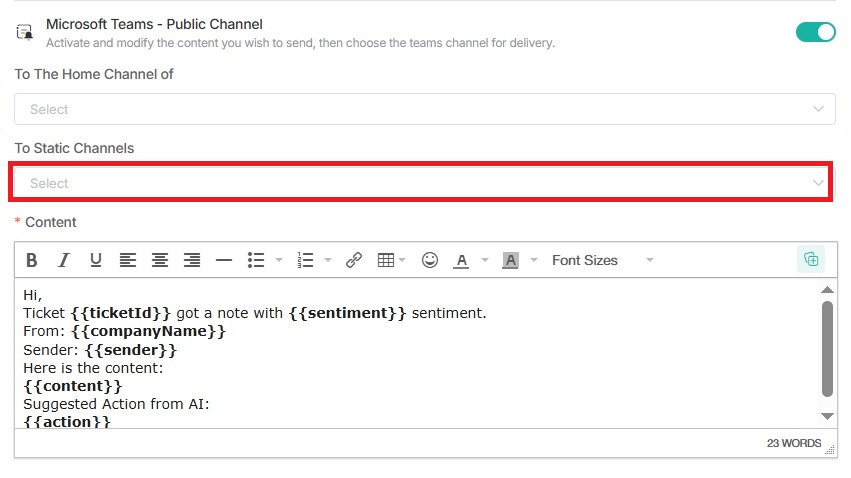Image resolution: width=851 pixels, height=478 pixels.
Task: Expand numbered list style options arrow
Action: (328, 260)
